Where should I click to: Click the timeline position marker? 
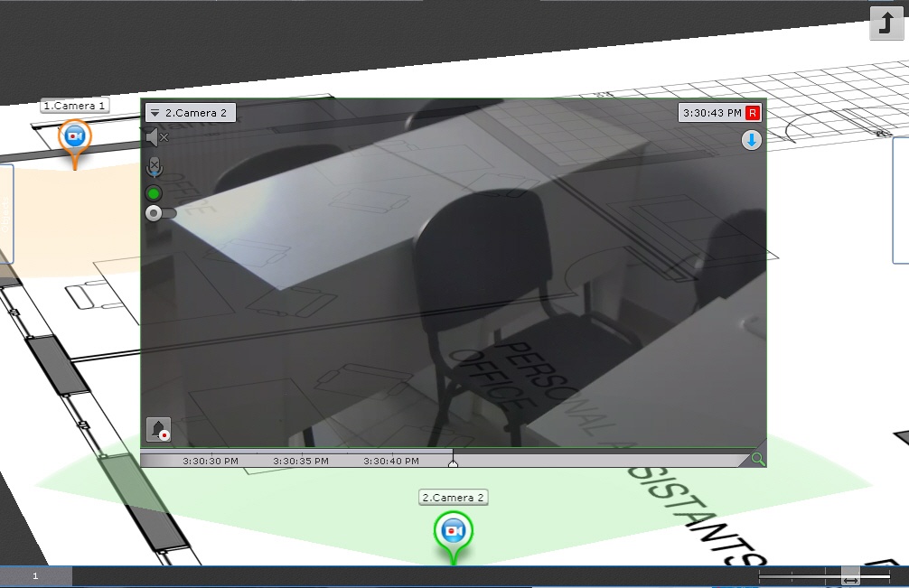point(453,462)
